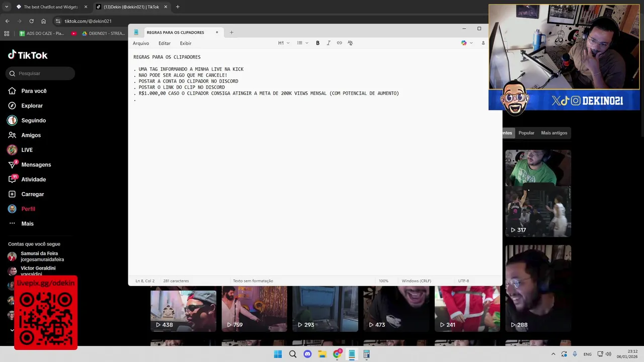Open Victor Geraldini followed account
Viewport: 644px width, 362px height.
[x=32, y=271]
